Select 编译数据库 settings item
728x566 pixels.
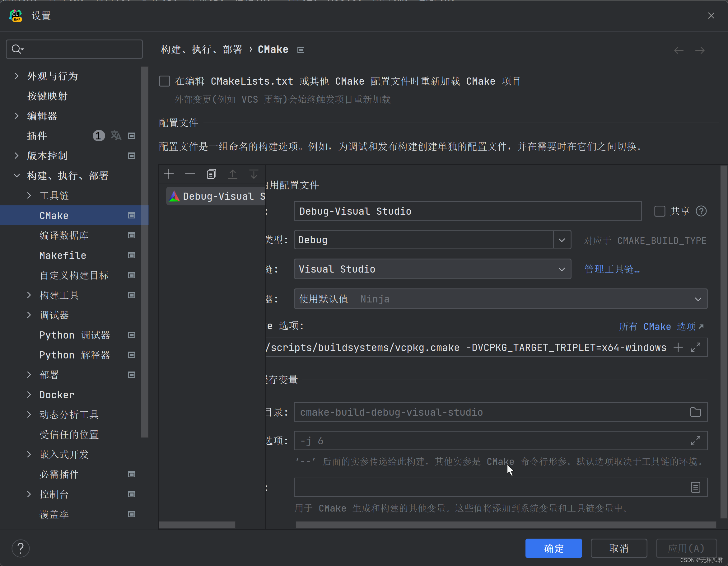point(64,235)
